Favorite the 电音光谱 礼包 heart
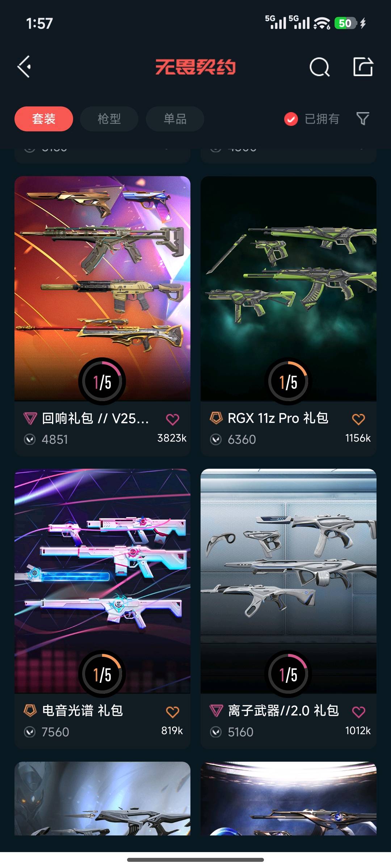Viewport: 391px width, 868px height. [x=172, y=712]
